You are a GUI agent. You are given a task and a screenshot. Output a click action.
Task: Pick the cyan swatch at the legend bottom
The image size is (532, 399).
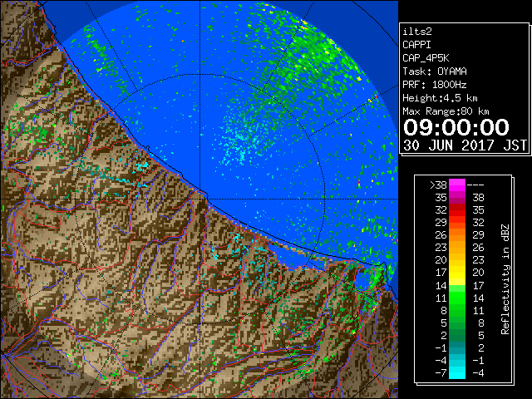point(457,373)
